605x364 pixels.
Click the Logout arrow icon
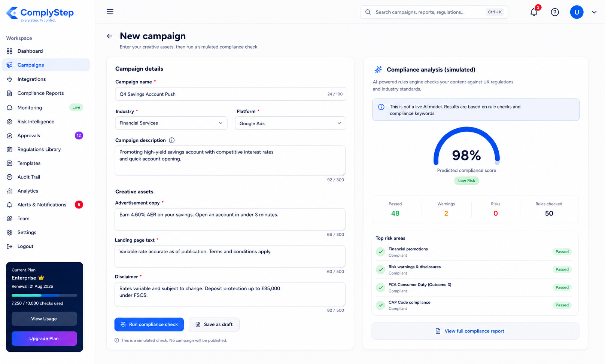pos(10,246)
